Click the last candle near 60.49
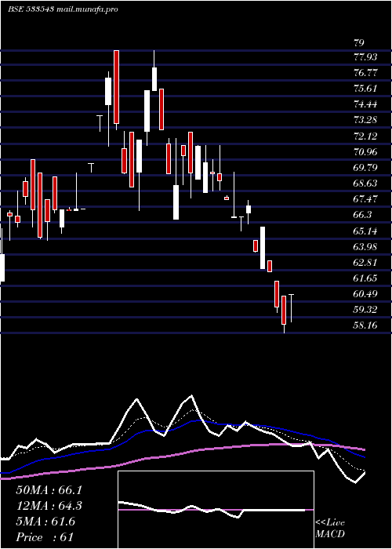 (x=291, y=308)
